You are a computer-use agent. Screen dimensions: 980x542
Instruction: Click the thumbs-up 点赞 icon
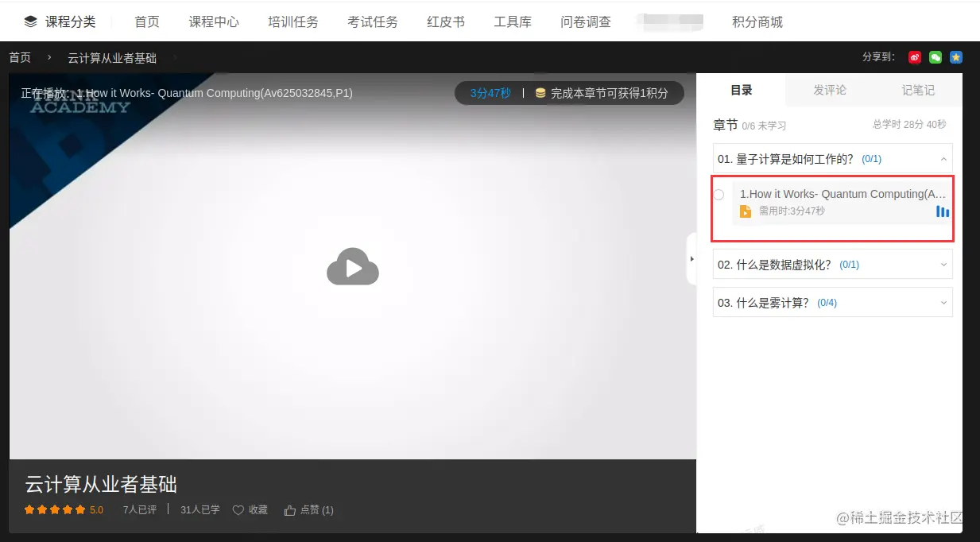click(x=290, y=510)
